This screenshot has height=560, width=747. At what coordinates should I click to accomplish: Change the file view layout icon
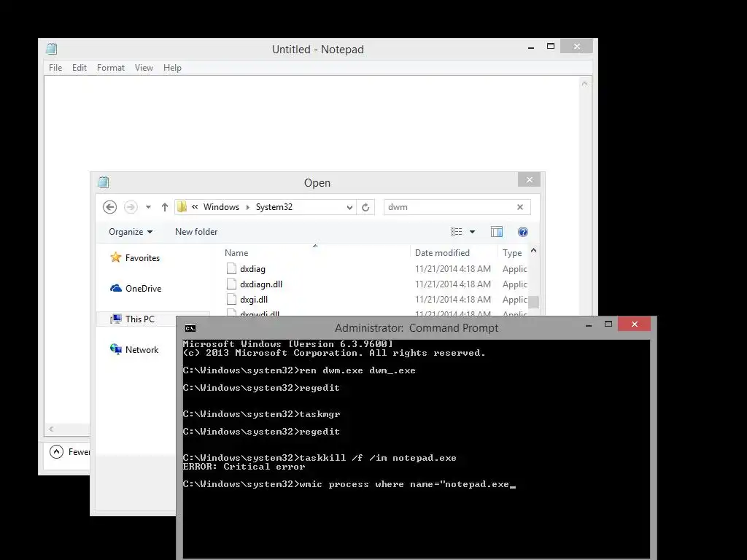457,232
